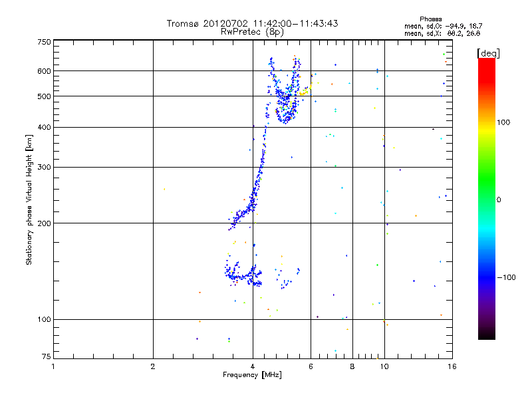Image resolution: width=532 pixels, height=399 pixels.
Task: Click the y-axis tick label '75'
Action: click(x=47, y=356)
